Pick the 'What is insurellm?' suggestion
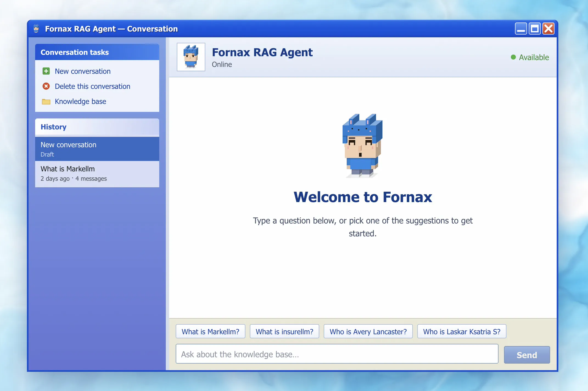The width and height of the screenshot is (588, 391). tap(284, 331)
